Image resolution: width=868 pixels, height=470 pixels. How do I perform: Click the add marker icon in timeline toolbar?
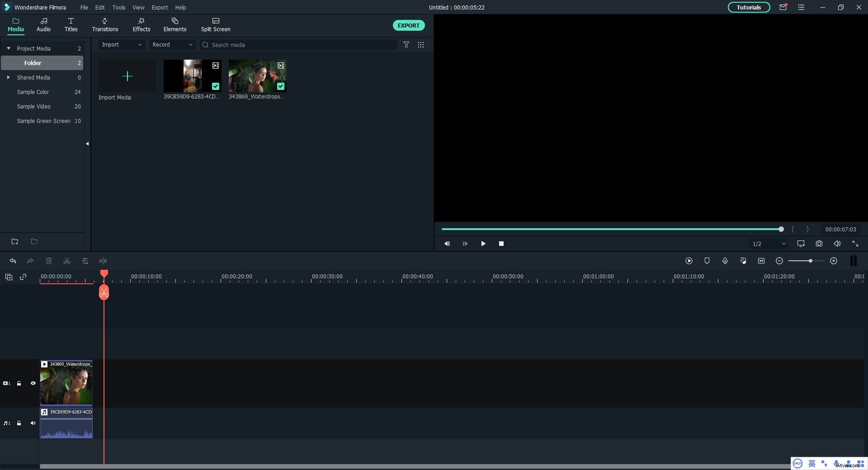pyautogui.click(x=707, y=261)
